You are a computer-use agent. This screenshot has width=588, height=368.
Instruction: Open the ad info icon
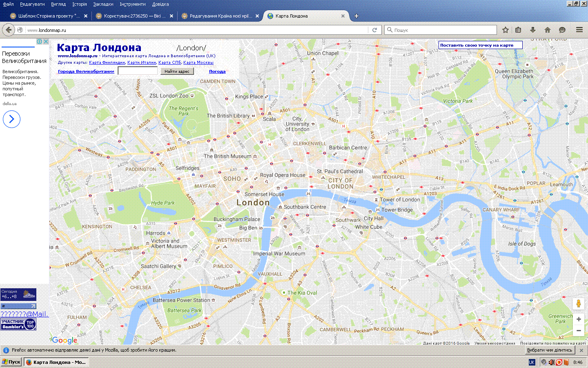tap(40, 41)
